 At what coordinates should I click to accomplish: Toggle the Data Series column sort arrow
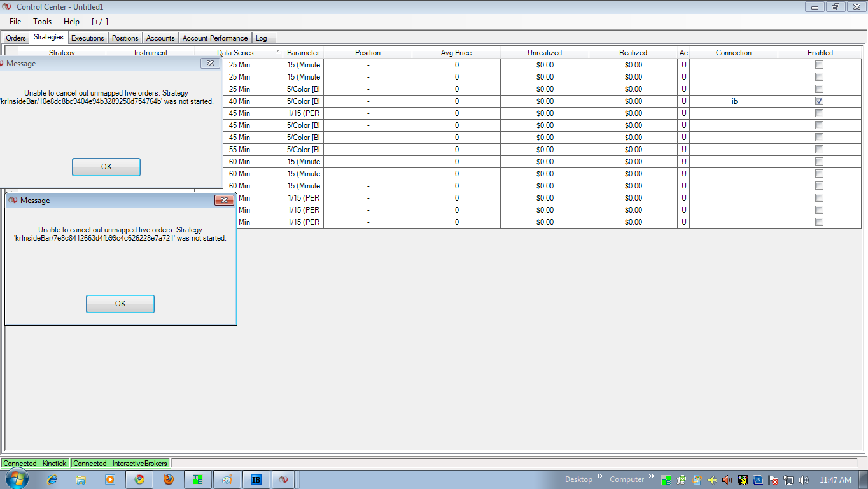pos(277,52)
